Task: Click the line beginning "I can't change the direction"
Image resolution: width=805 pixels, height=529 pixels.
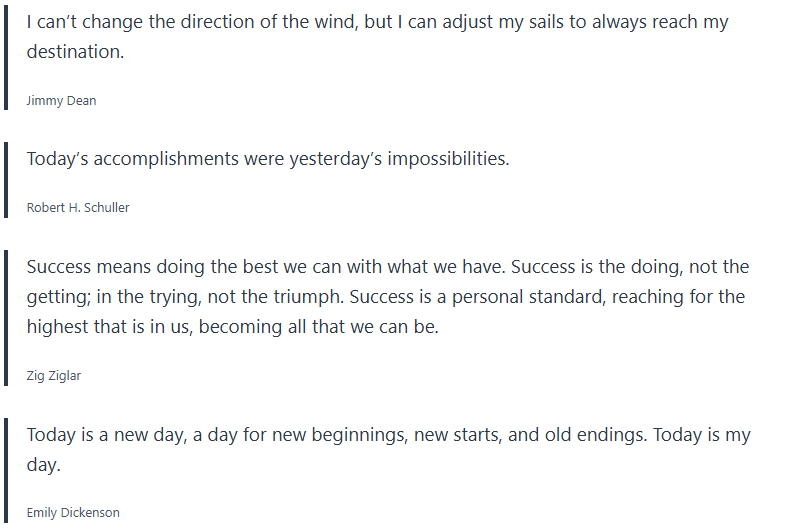Action: (x=377, y=22)
